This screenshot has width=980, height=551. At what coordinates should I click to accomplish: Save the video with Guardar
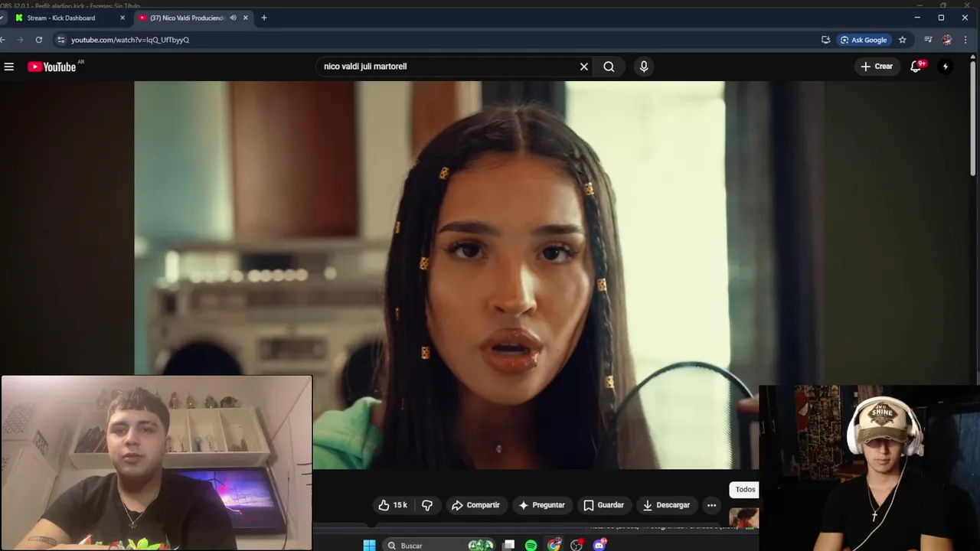(x=604, y=505)
